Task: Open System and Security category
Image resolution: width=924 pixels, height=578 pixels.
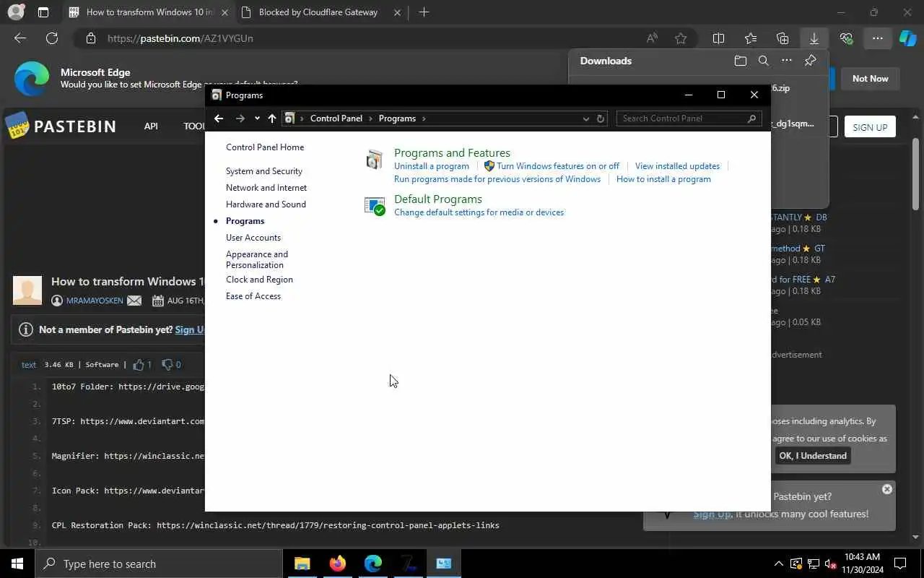Action: pos(264,171)
